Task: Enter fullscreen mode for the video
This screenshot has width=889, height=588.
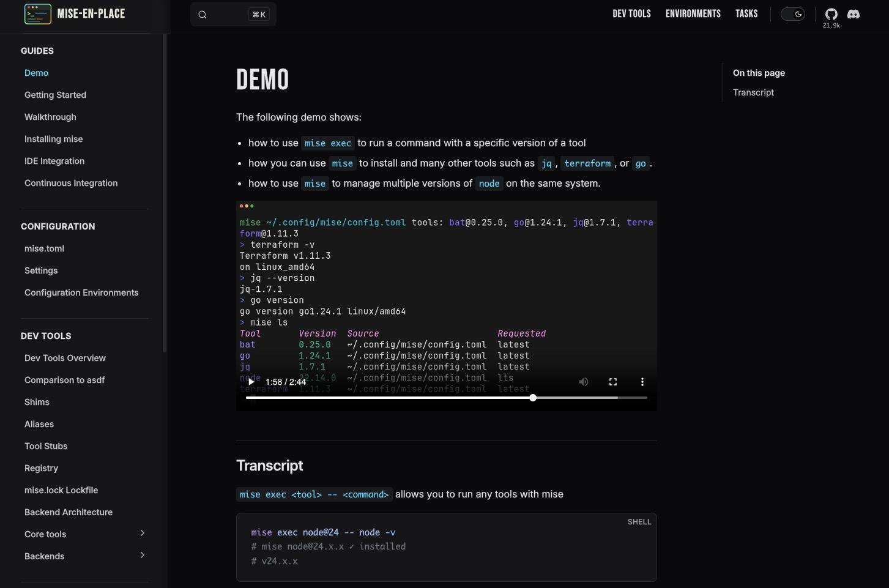Action: click(612, 382)
